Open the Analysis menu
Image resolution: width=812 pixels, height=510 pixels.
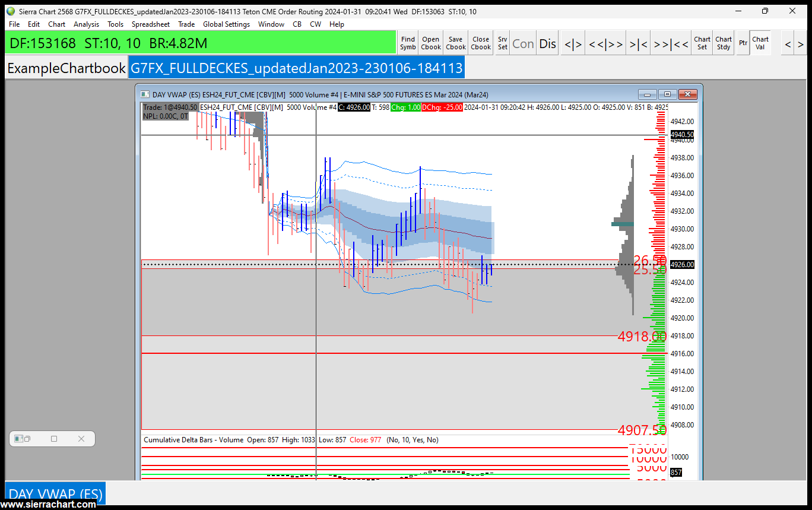point(87,24)
